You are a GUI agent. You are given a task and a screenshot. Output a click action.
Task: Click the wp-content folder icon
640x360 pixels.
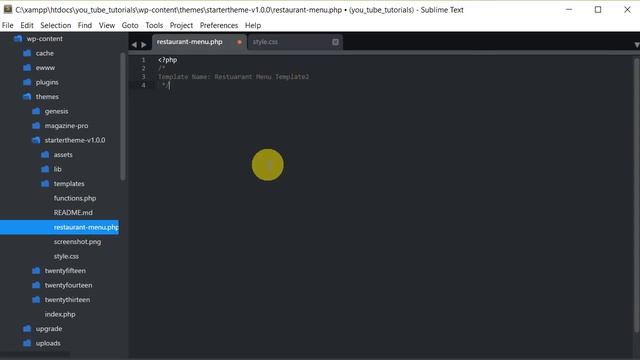click(18, 39)
